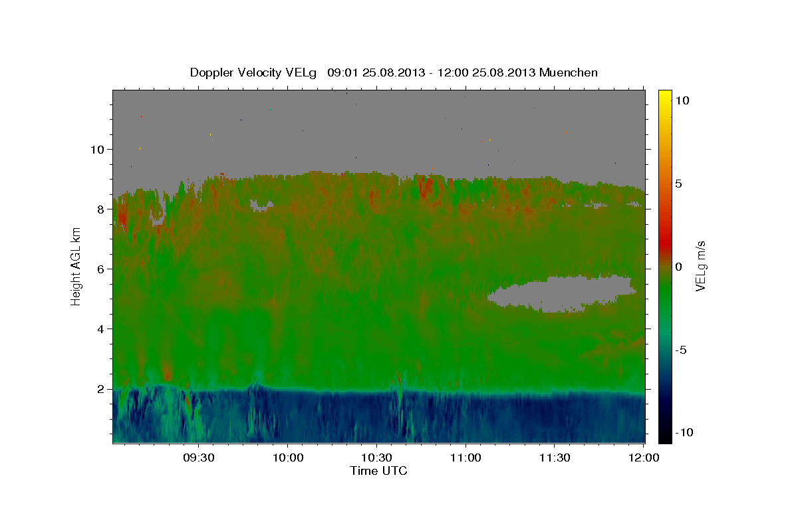798x532 pixels.
Task: Click the plot title 'Doppler Velocity VELg'
Action: coord(255,72)
